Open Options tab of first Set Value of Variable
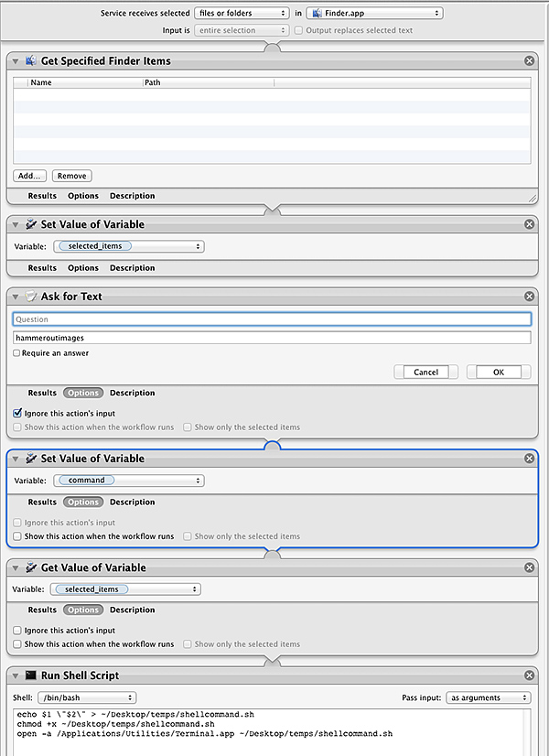Viewport: 549px width, 756px height. coord(83,267)
